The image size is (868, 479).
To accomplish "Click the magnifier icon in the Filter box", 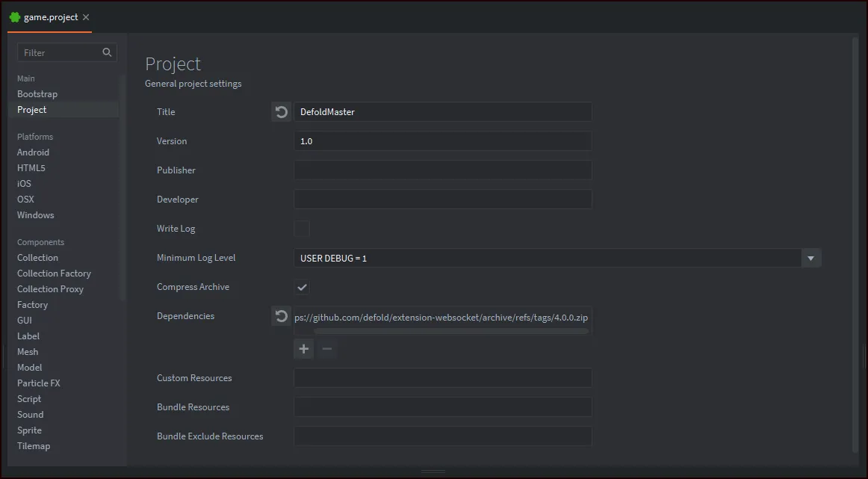I will [x=107, y=52].
